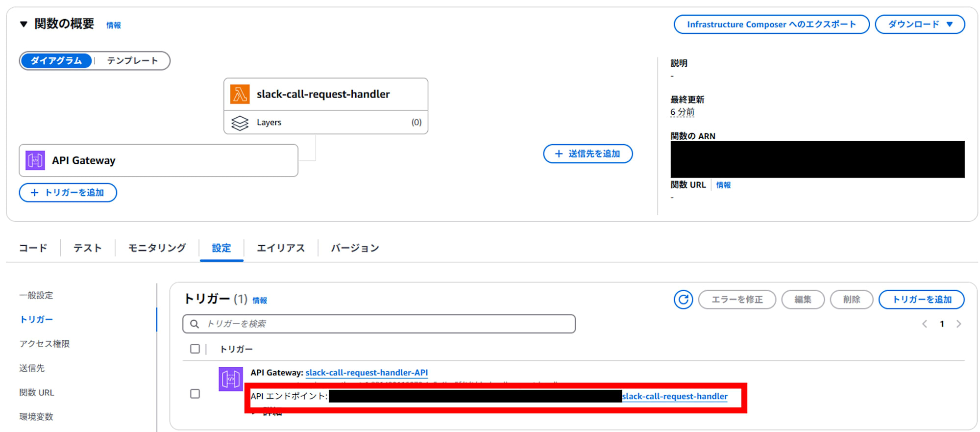980x432 pixels.
Task: Open the 情報 link beside 関数の概要
Action: coord(114,25)
